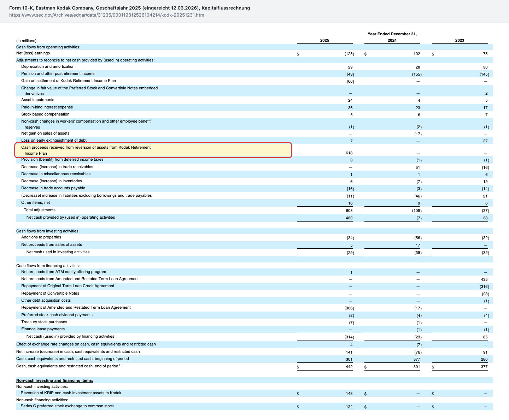
Task: Select the Treasury stock purchases label
Action: 44,322
